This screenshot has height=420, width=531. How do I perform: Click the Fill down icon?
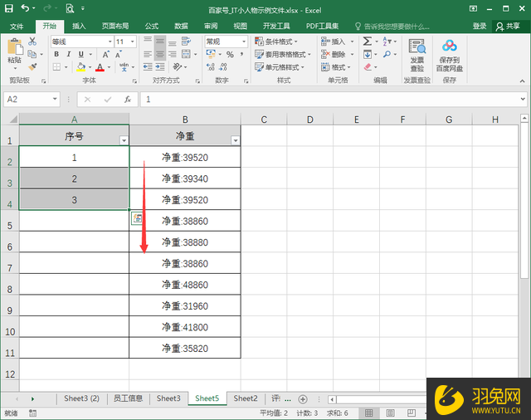click(x=368, y=54)
